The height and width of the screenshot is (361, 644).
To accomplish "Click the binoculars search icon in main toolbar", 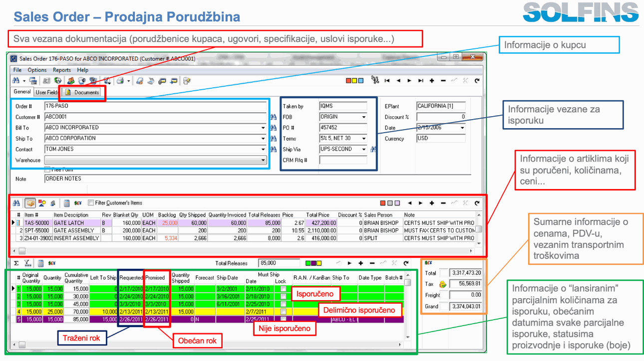I will pos(15,81).
